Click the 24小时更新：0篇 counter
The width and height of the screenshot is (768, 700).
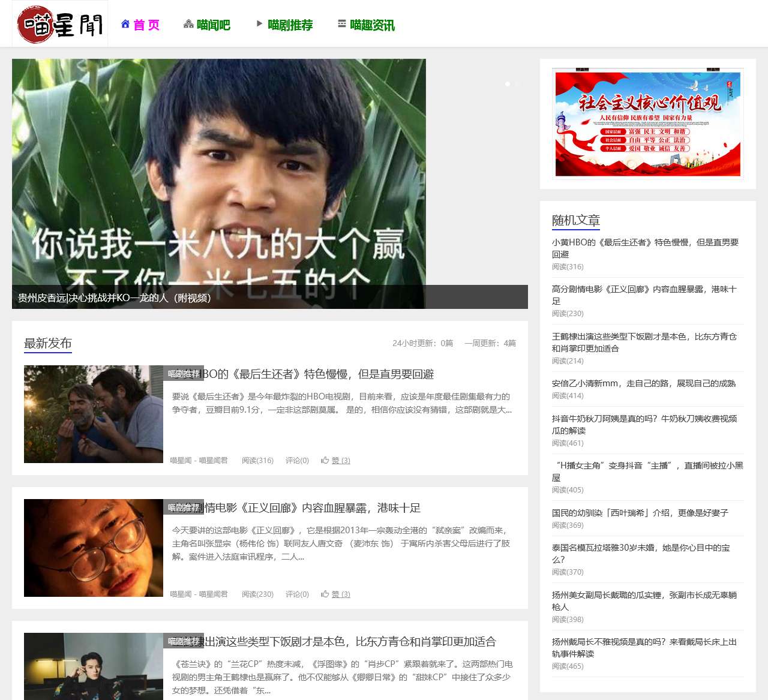(x=423, y=343)
